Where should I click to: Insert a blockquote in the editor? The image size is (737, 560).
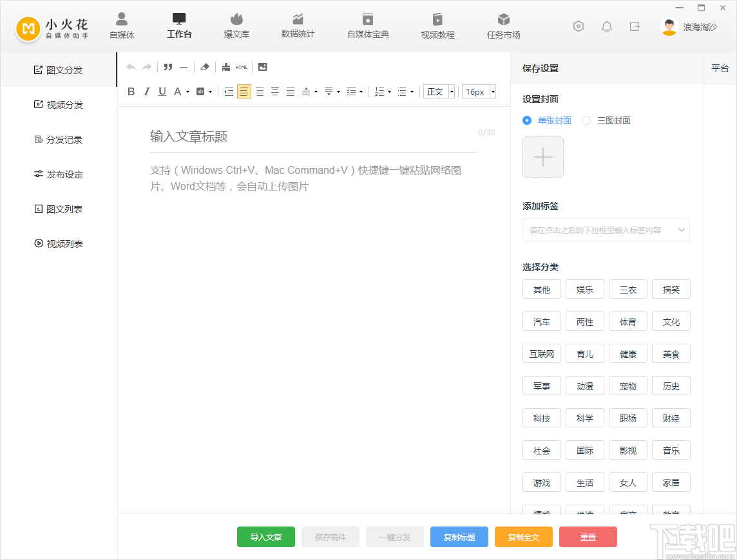[168, 66]
